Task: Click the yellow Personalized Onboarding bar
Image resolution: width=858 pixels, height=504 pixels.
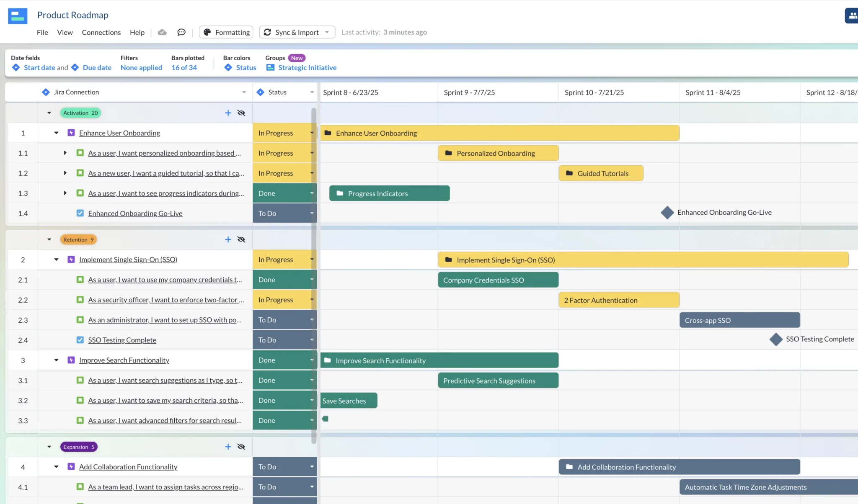Action: 498,153
